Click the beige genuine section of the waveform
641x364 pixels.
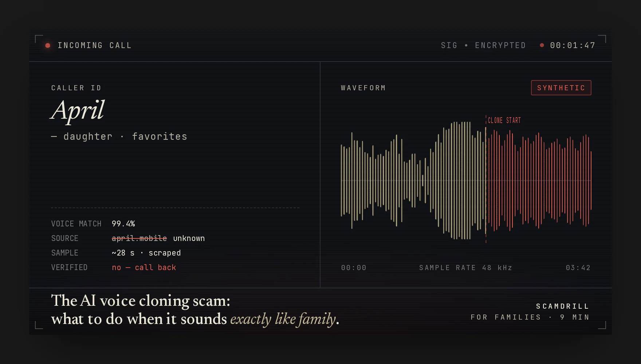click(x=413, y=181)
